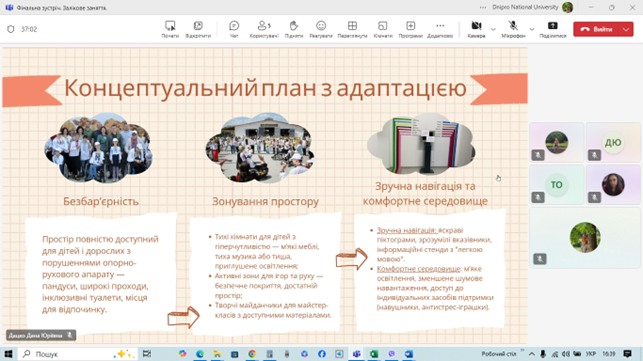Toggle the camera on (Камера)
This screenshot has height=361, width=643.
point(476,29)
